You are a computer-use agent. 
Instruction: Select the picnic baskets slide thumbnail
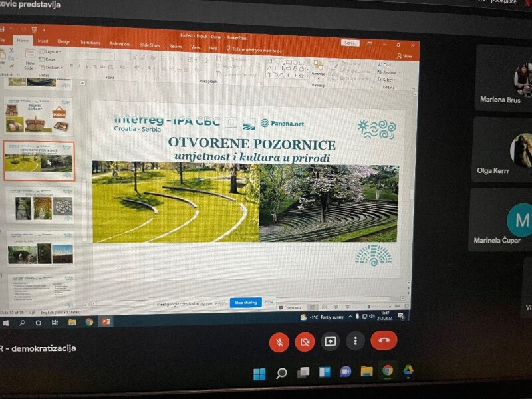(x=39, y=118)
